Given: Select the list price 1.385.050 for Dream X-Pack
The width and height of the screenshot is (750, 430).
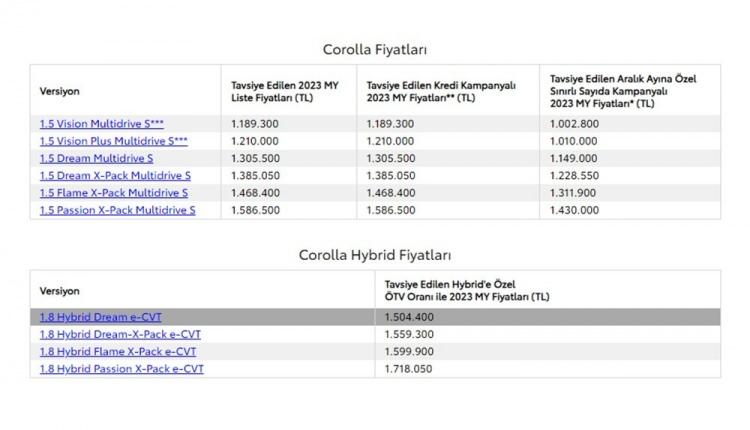Looking at the screenshot, I should tap(255, 176).
